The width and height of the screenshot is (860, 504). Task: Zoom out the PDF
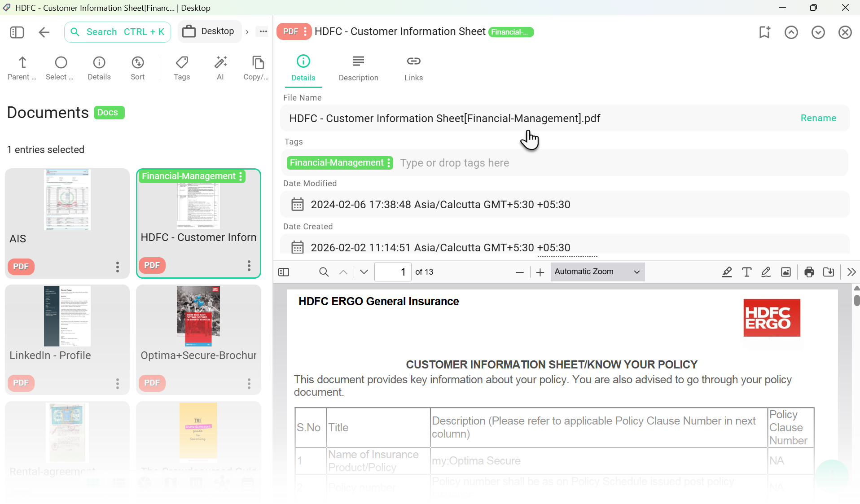pyautogui.click(x=520, y=272)
